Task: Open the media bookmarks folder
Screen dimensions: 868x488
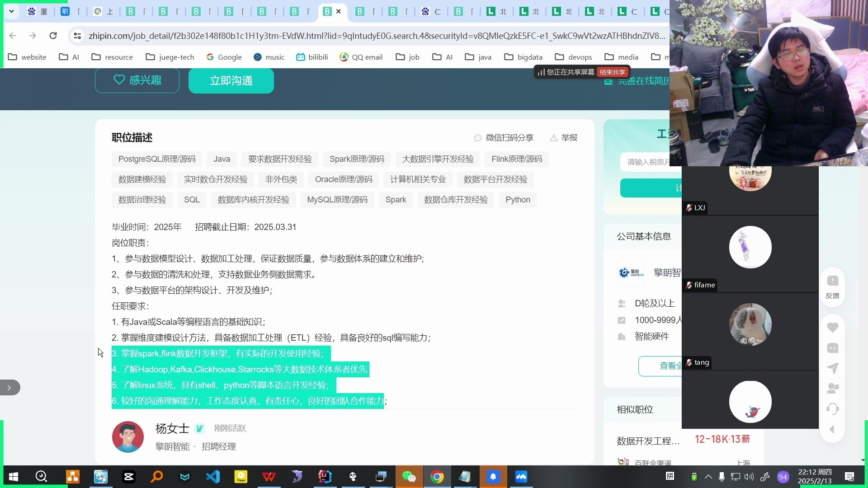Action: (x=622, y=57)
